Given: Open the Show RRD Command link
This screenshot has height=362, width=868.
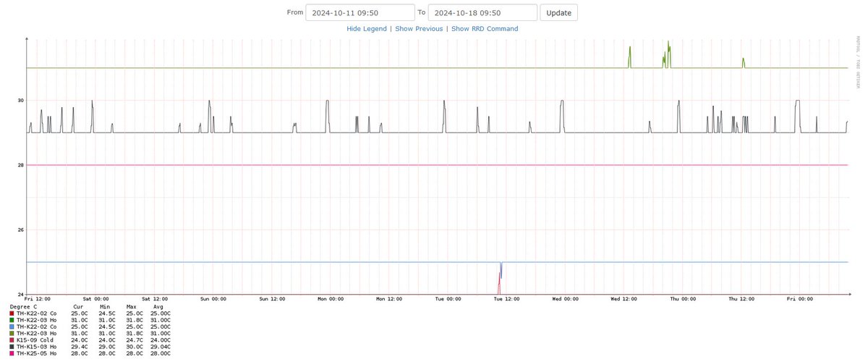Looking at the screenshot, I should 485,29.
